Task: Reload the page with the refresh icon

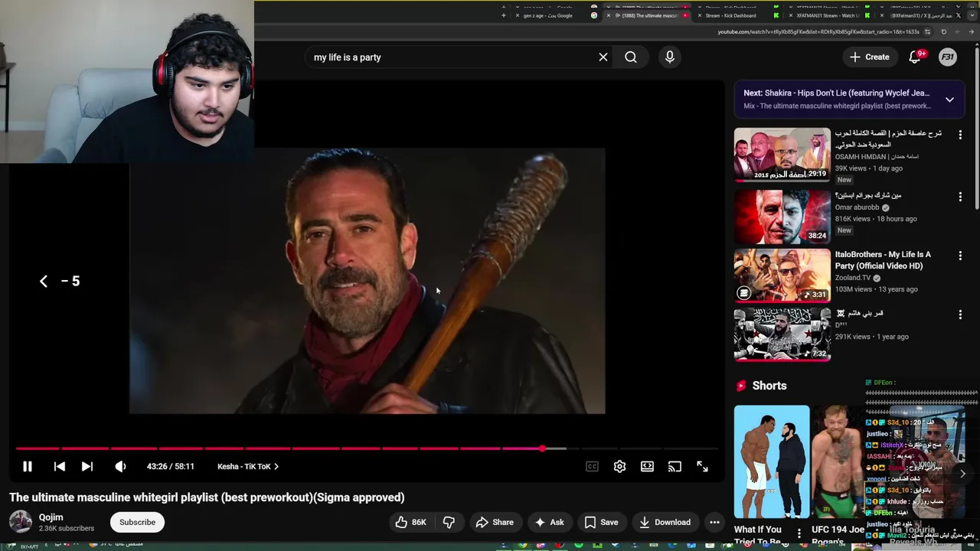Action: click(x=943, y=32)
